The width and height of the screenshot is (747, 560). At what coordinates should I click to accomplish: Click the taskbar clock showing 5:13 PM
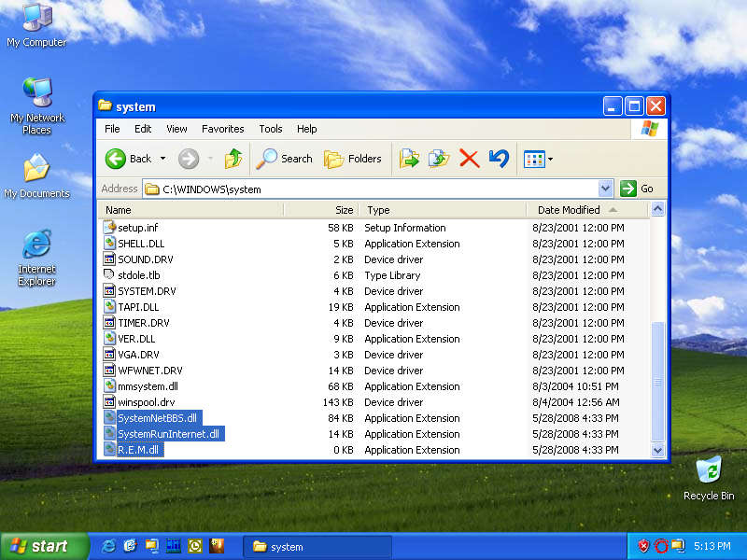712,546
